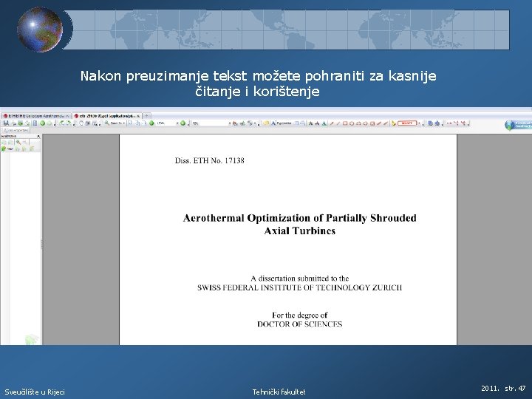Image resolution: width=532 pixels, height=399 pixels.
Task: Select the Underline text tool
Action: [x=324, y=123]
